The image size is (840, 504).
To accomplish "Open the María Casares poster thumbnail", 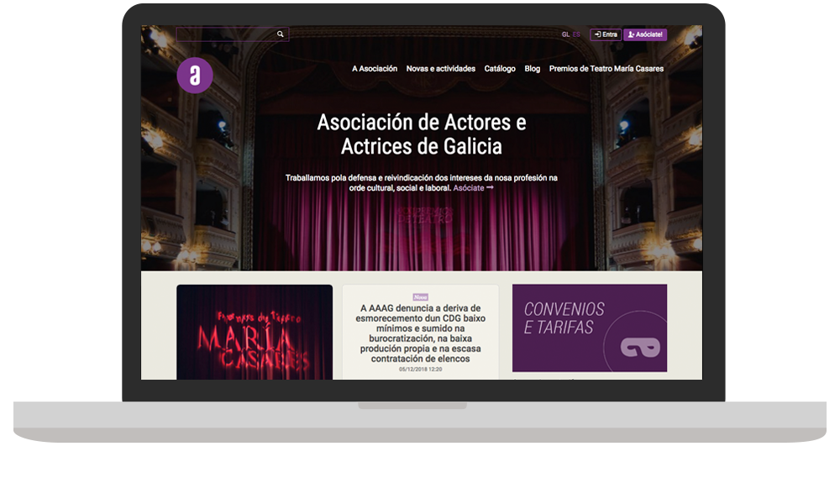I will coord(255,332).
